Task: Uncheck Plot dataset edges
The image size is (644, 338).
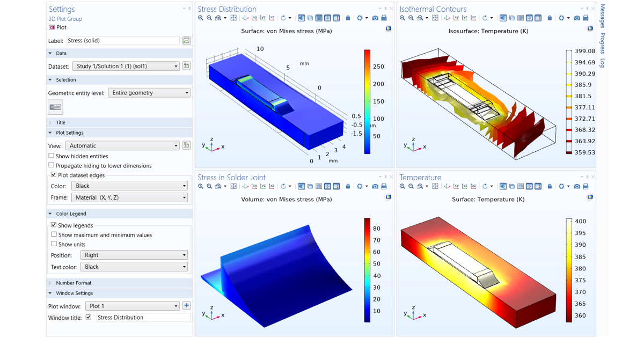Action: tap(53, 175)
